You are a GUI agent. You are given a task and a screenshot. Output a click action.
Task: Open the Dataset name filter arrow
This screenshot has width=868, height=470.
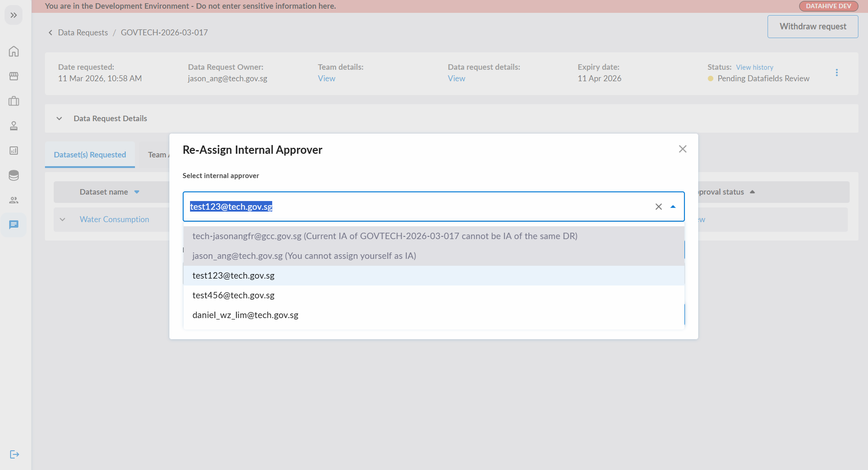137,192
